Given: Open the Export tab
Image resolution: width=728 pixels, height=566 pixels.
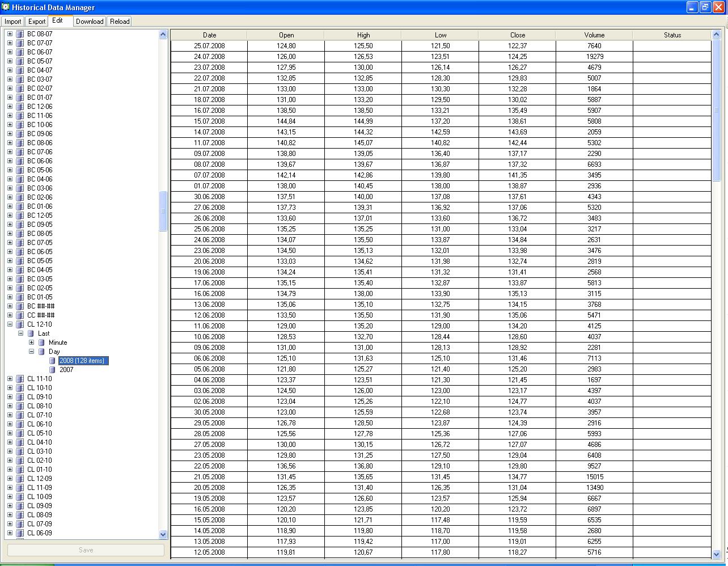Looking at the screenshot, I should point(37,22).
